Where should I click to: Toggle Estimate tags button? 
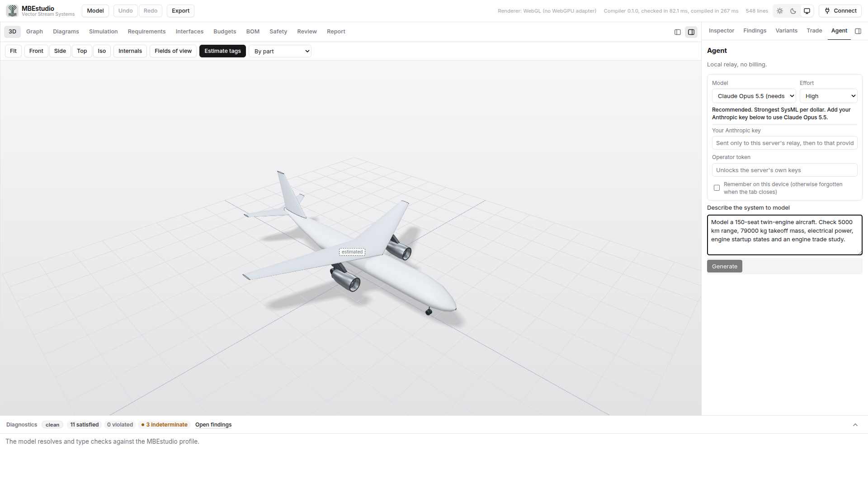(x=222, y=51)
